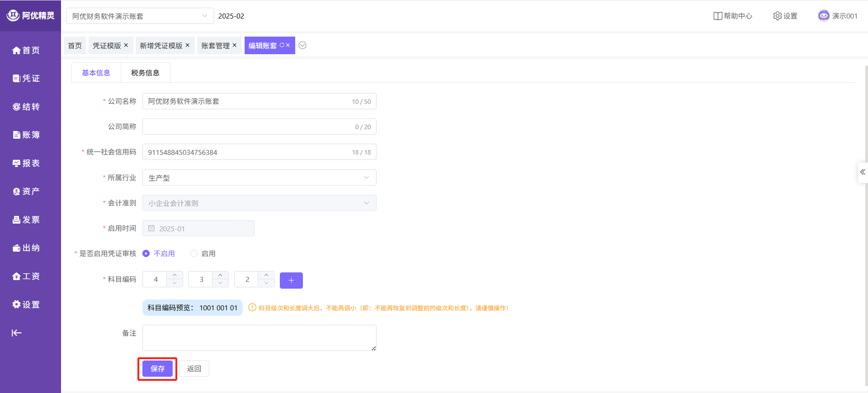Select the 启用 voucher audit radio button

pyautogui.click(x=194, y=253)
